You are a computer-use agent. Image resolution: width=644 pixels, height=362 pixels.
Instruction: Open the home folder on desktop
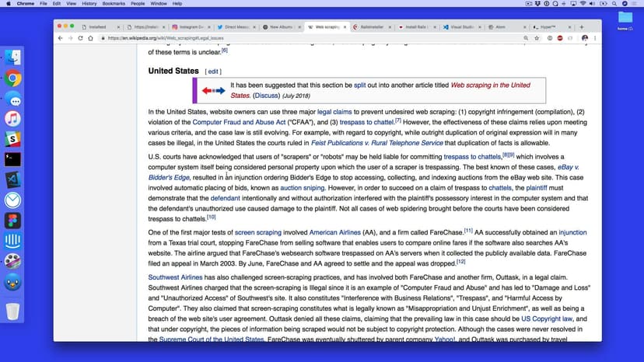pos(625,18)
